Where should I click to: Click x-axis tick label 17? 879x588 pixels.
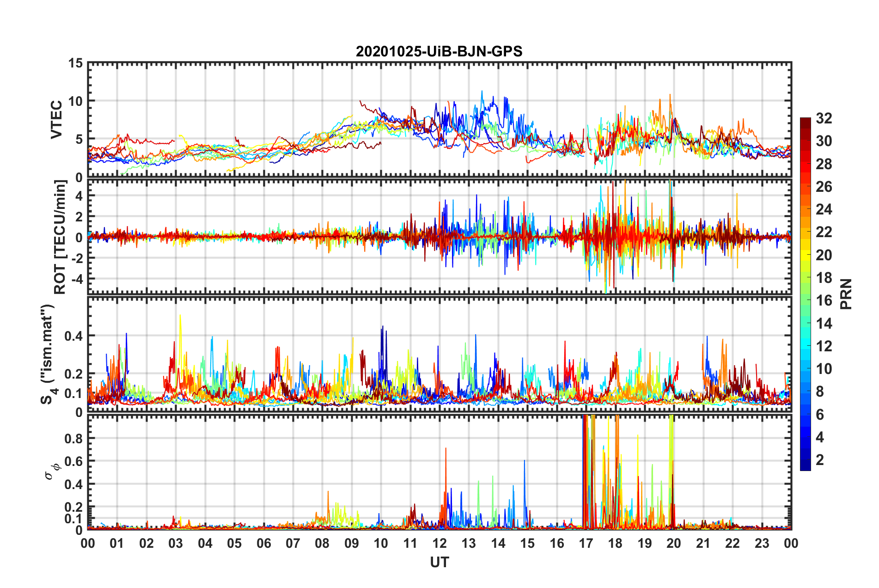(586, 543)
